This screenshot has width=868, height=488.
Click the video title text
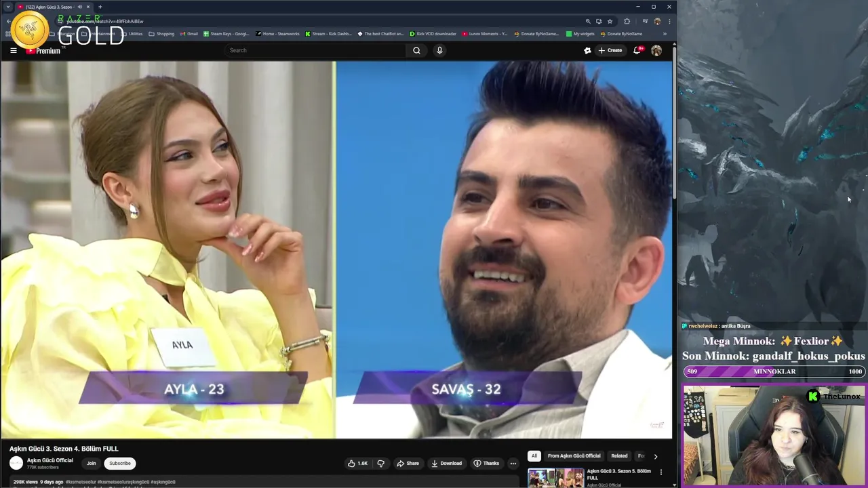pyautogui.click(x=64, y=449)
